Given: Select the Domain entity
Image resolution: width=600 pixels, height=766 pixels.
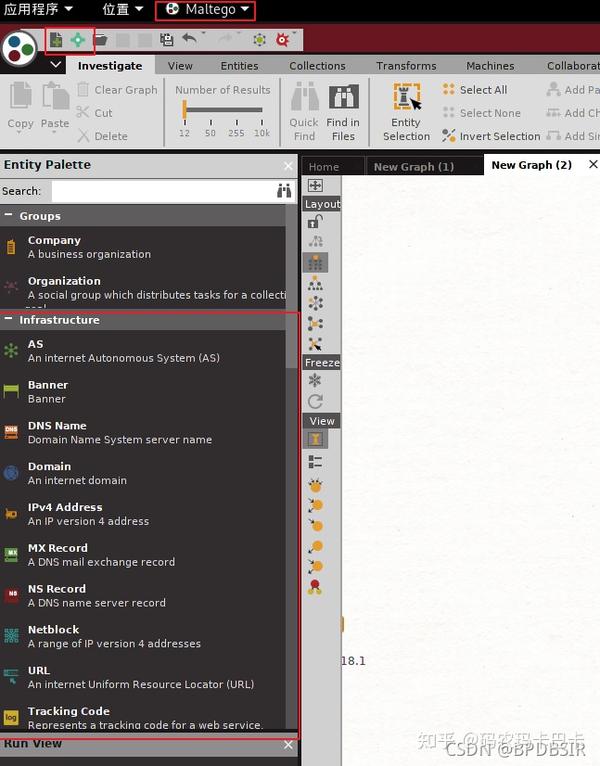Looking at the screenshot, I should 143,473.
